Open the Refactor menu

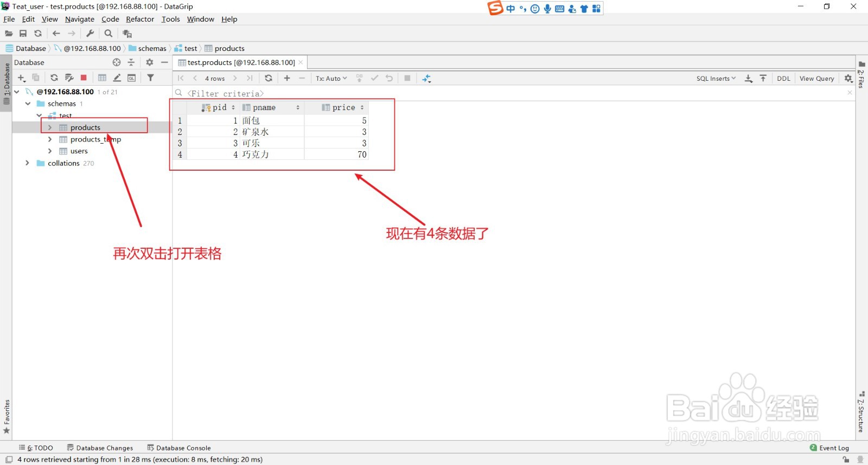tap(140, 19)
